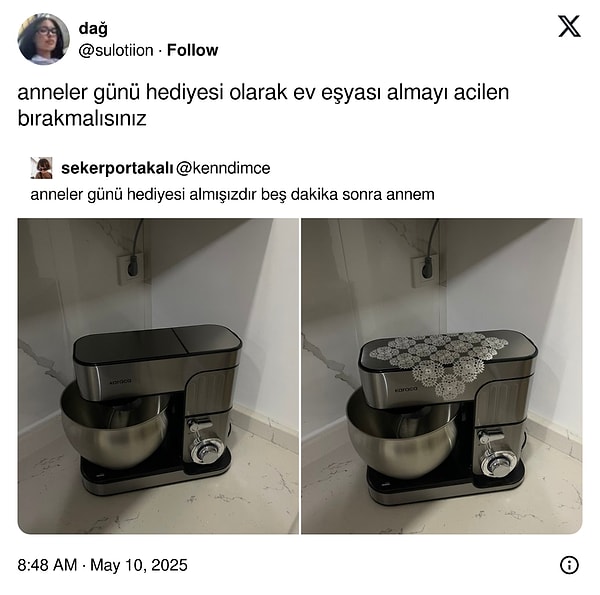
Task: Click the @kenndimce handle
Action: (x=223, y=168)
